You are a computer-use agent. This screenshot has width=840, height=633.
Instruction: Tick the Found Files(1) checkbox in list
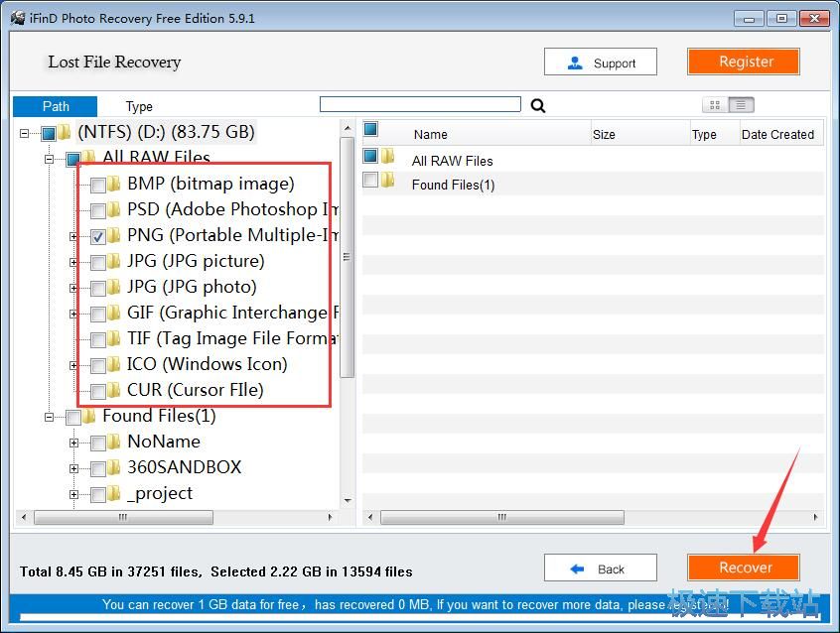[x=370, y=181]
